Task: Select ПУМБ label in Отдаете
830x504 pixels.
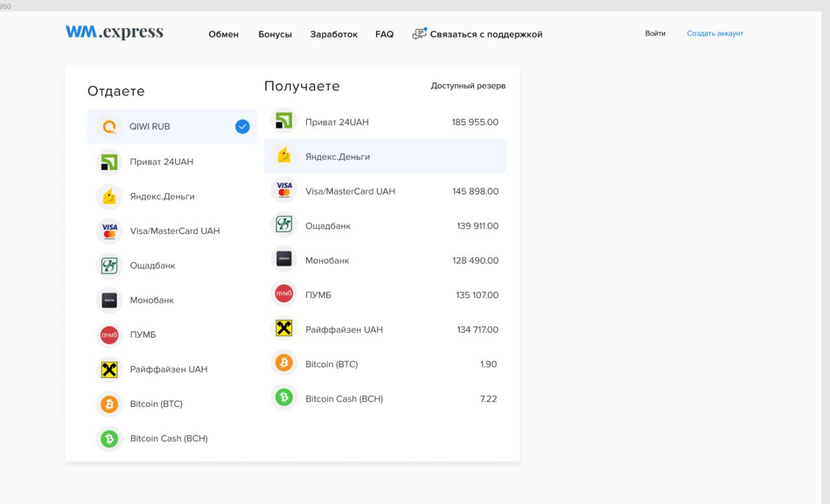Action: [143, 335]
